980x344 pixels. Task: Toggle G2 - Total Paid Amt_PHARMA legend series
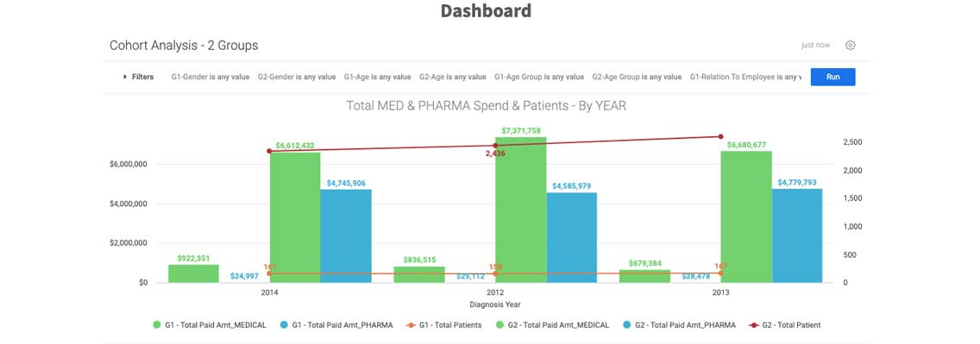[x=680, y=325]
